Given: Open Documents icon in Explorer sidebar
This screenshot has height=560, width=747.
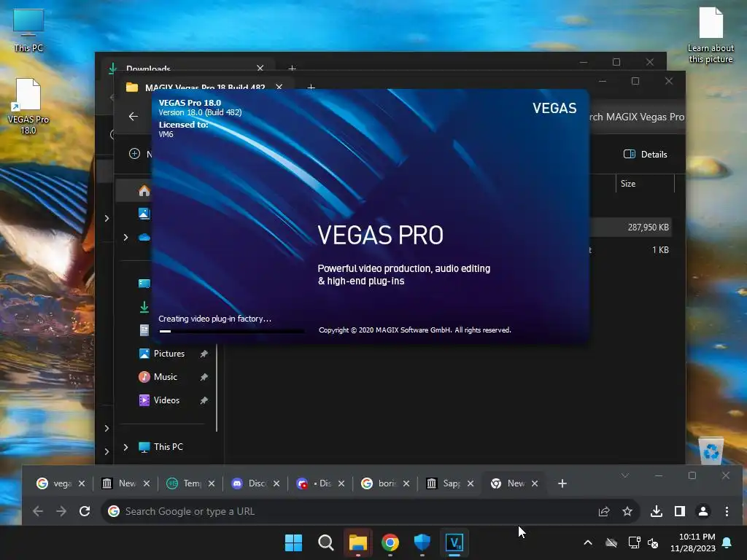Looking at the screenshot, I should [144, 330].
